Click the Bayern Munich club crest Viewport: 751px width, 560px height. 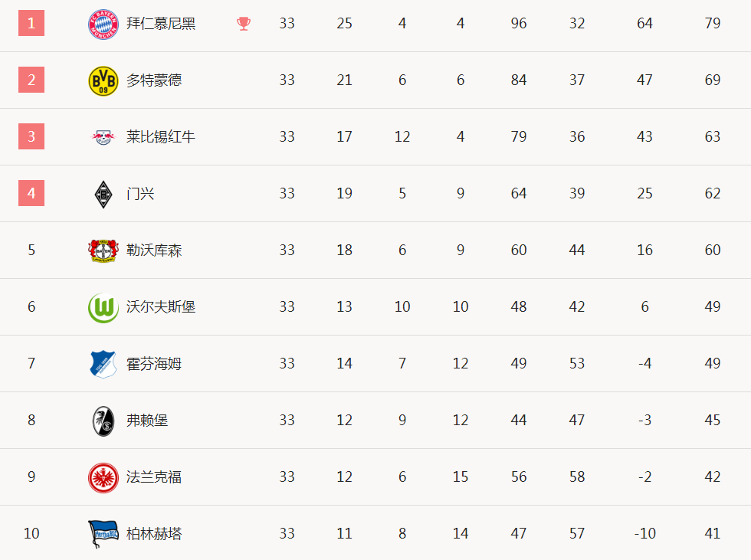tap(103, 24)
